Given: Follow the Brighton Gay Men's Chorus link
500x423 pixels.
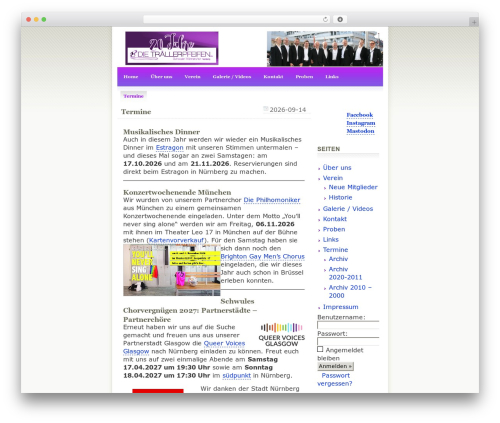Looking at the screenshot, I should click(x=262, y=256).
